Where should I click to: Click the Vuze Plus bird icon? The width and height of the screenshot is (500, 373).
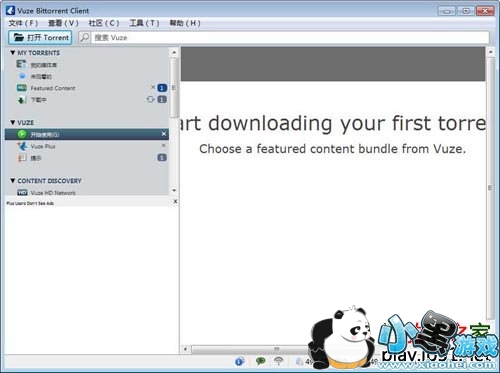(x=22, y=146)
